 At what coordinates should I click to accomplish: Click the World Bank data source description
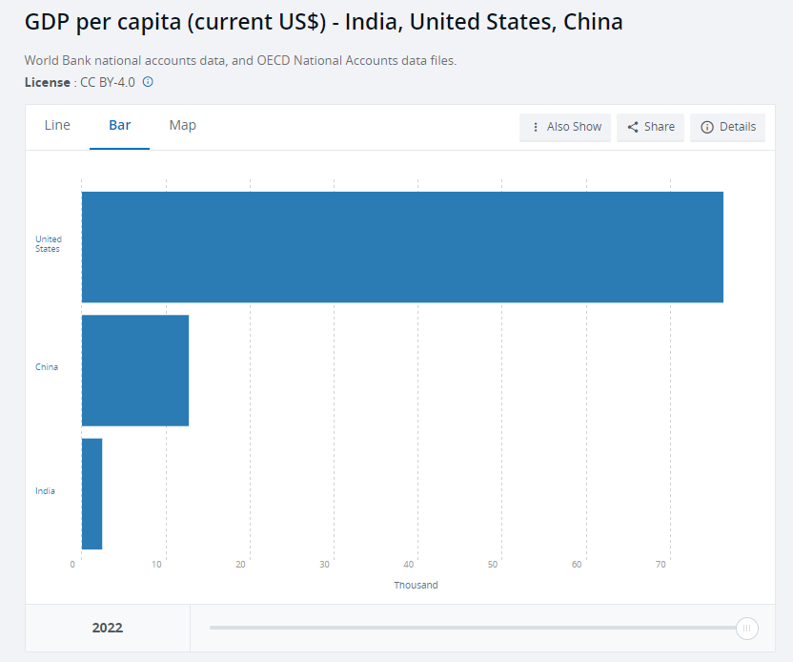pos(240,61)
